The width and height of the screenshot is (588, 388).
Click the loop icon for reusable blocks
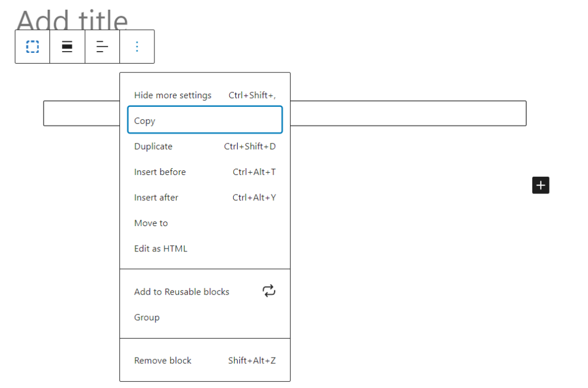pyautogui.click(x=269, y=291)
